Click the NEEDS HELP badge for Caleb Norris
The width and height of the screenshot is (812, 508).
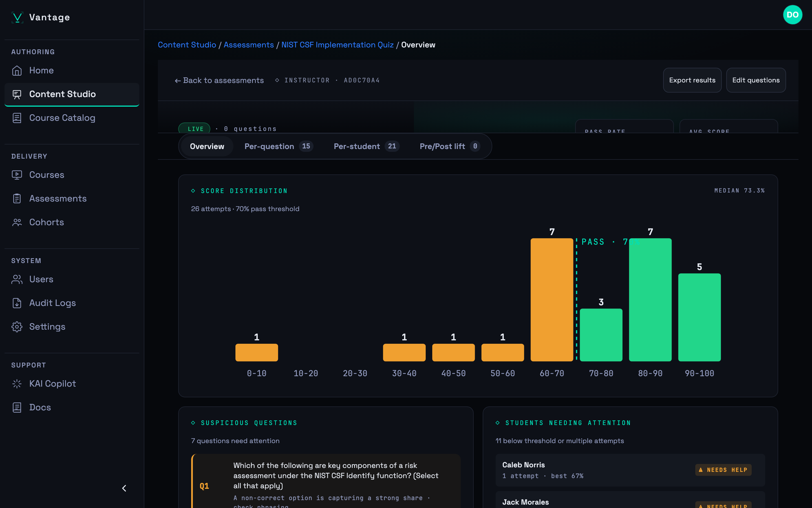[x=723, y=470]
